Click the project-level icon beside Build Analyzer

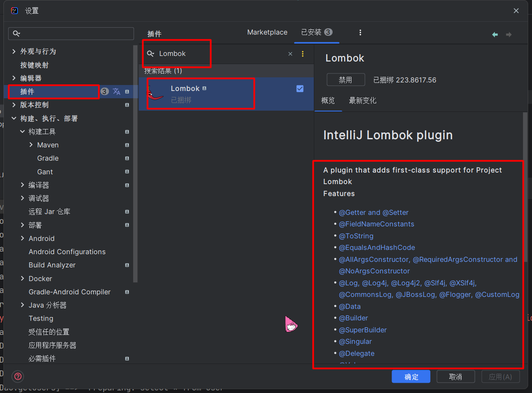tap(127, 265)
